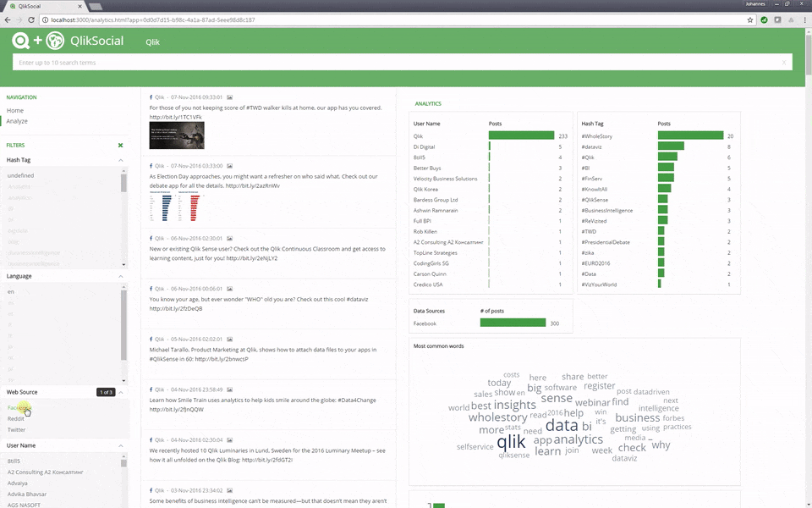
Task: Select Analyze in navigation
Action: click(17, 121)
